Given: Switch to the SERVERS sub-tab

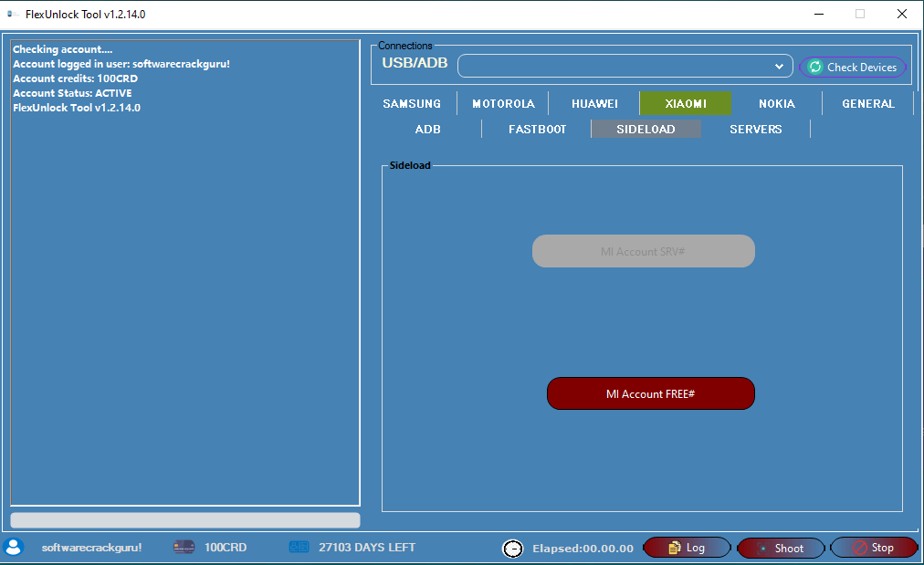Looking at the screenshot, I should tap(755, 130).
